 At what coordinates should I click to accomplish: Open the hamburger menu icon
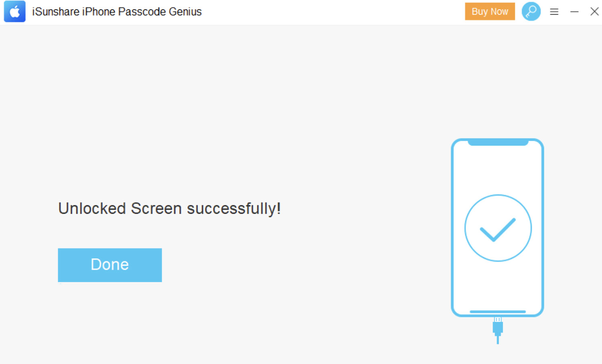[x=554, y=12]
